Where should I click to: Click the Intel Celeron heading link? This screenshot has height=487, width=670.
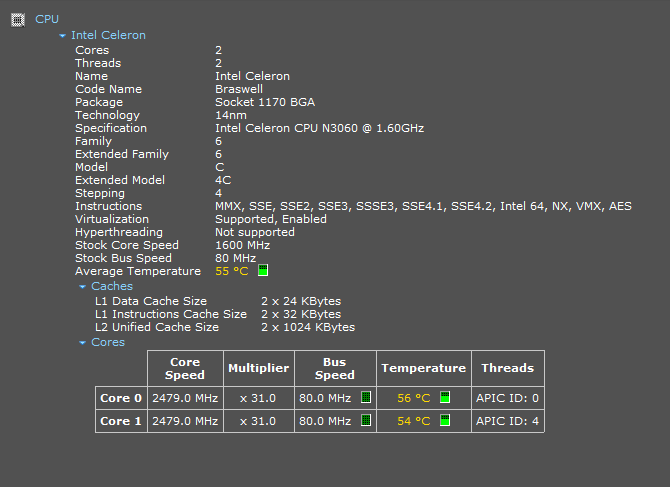click(x=108, y=35)
